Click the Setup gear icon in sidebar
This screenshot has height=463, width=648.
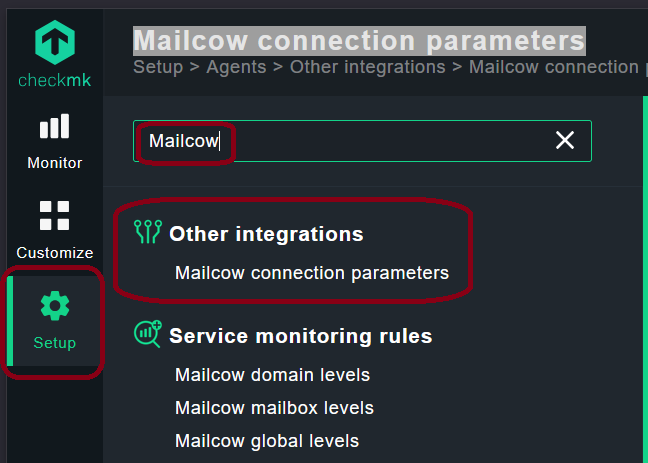point(55,306)
